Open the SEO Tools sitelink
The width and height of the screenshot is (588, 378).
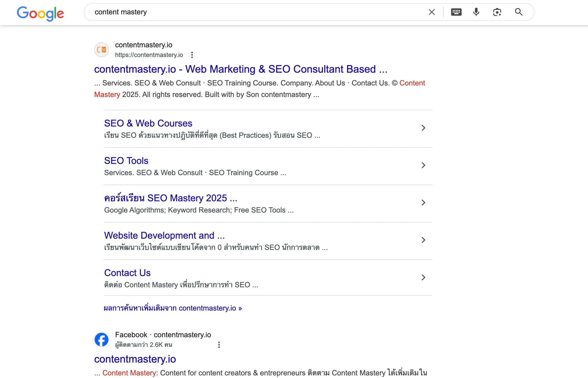(x=126, y=161)
